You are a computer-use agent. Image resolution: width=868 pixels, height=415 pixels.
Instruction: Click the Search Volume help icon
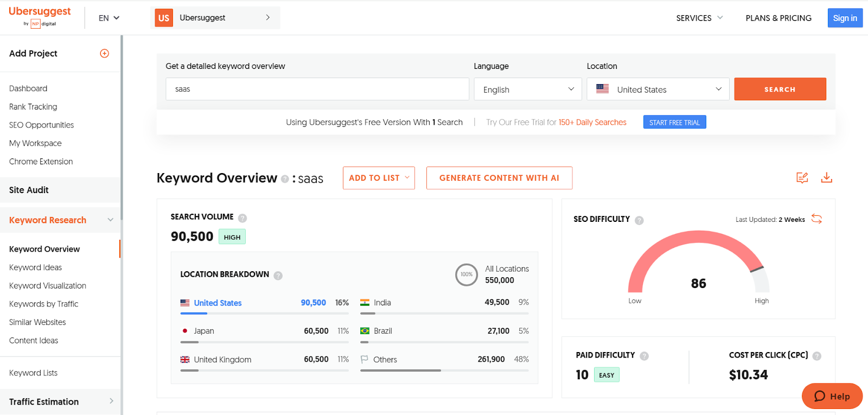click(242, 218)
